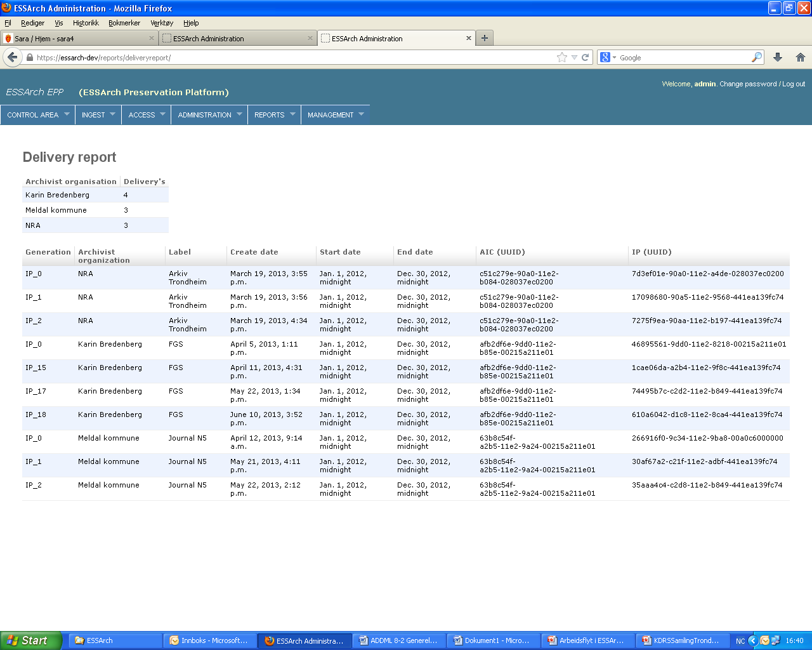Click the search magnifier icon
812x650 pixels.
(x=757, y=57)
